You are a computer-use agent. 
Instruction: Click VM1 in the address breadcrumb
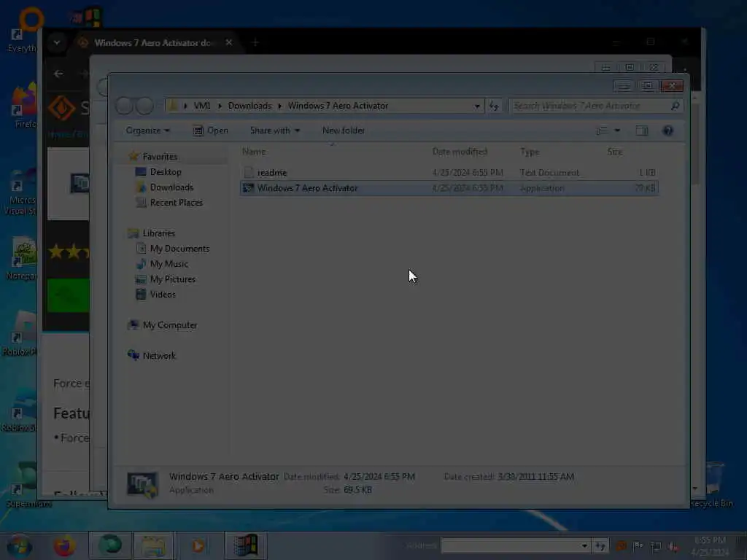pos(202,106)
